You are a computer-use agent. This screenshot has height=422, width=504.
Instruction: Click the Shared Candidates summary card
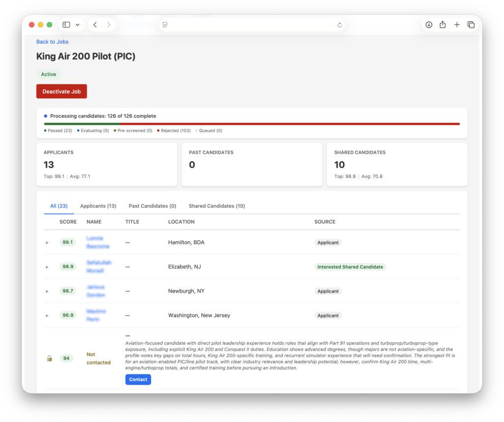pos(397,164)
